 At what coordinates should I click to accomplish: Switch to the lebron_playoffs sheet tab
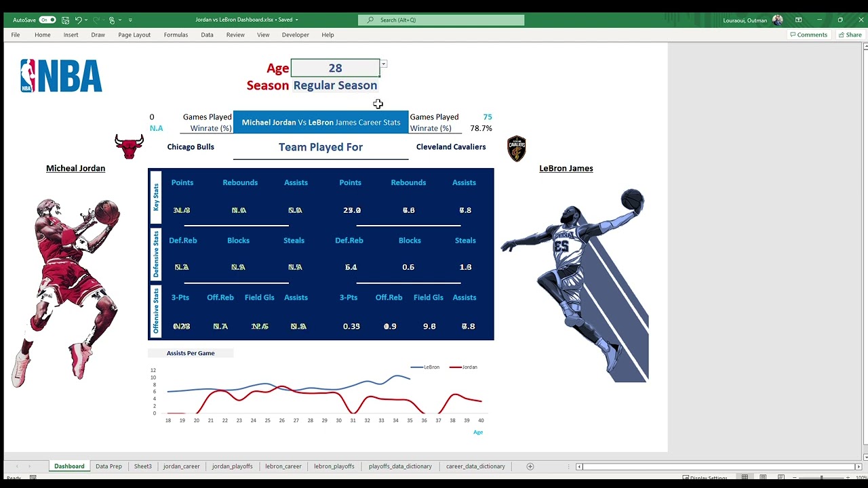point(334,466)
